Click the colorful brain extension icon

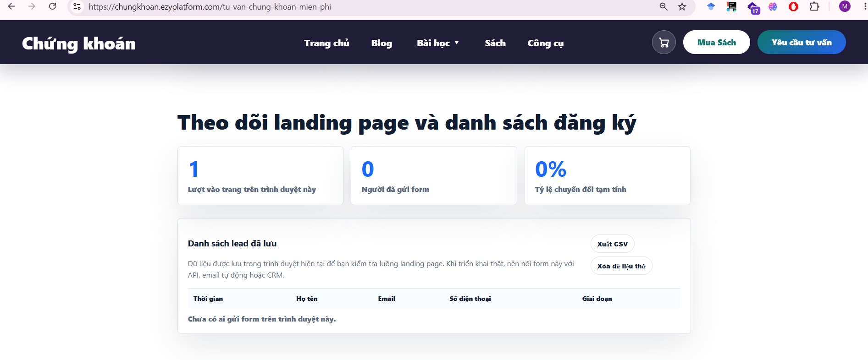(x=773, y=6)
